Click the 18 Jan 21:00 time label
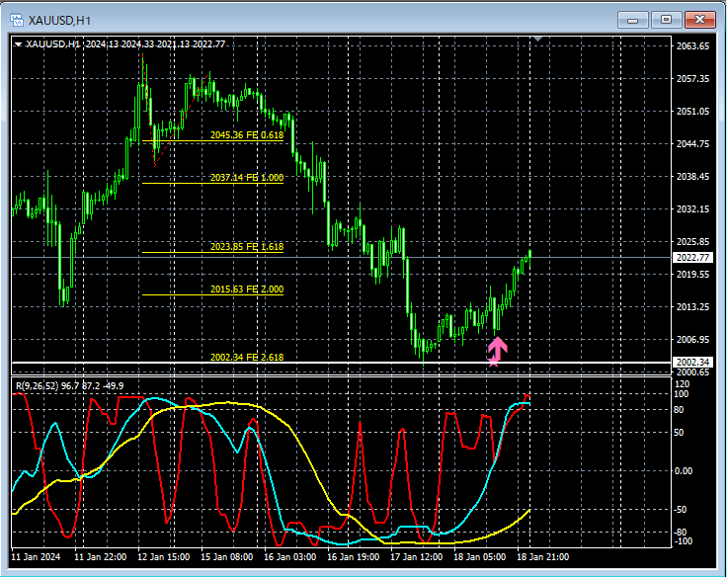This screenshot has height=577, width=728. click(542, 556)
